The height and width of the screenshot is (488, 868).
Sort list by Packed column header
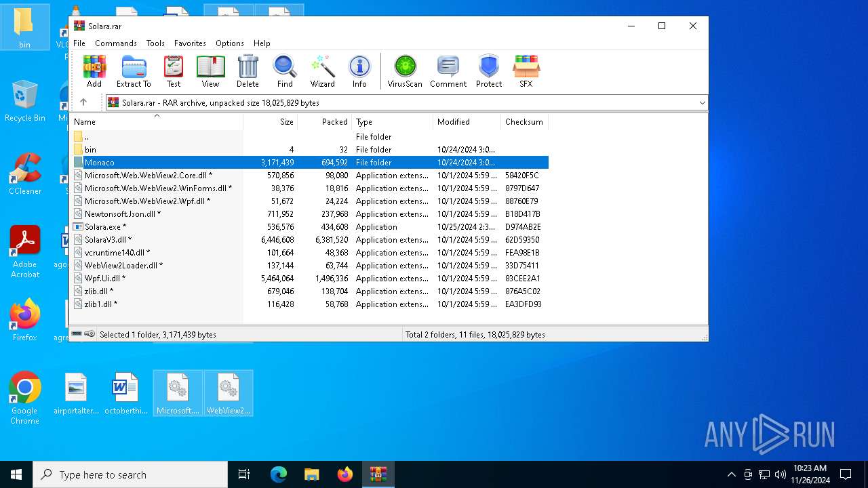(325, 122)
